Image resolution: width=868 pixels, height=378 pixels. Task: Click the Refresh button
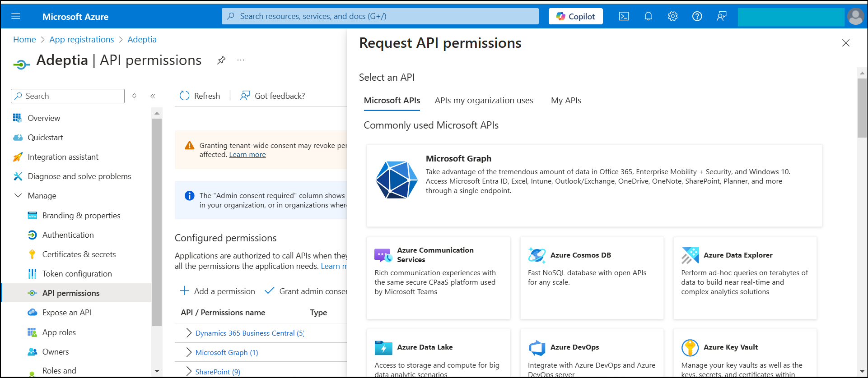click(x=200, y=96)
